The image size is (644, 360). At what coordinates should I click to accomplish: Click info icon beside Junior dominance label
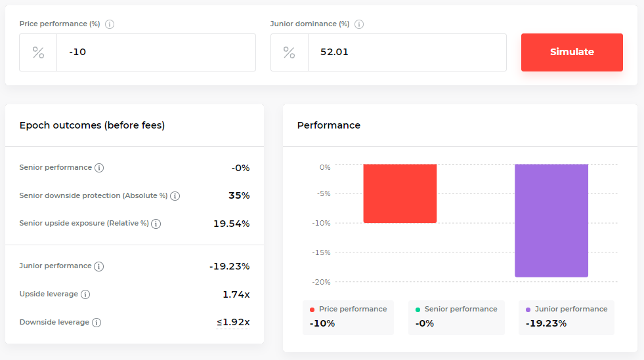359,24
